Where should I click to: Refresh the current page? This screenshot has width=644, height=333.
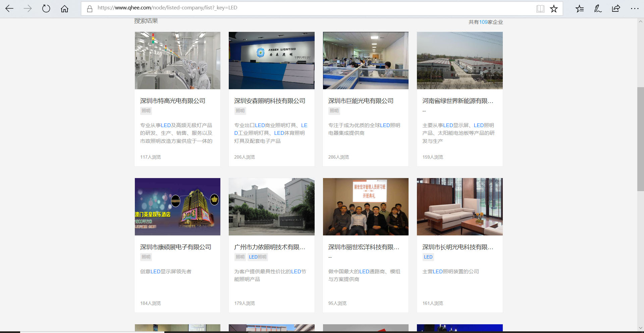pyautogui.click(x=46, y=9)
